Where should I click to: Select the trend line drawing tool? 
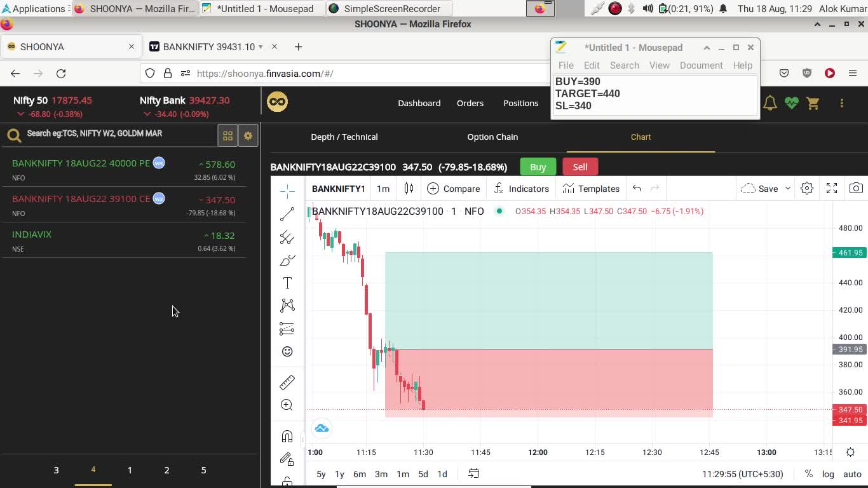click(287, 214)
